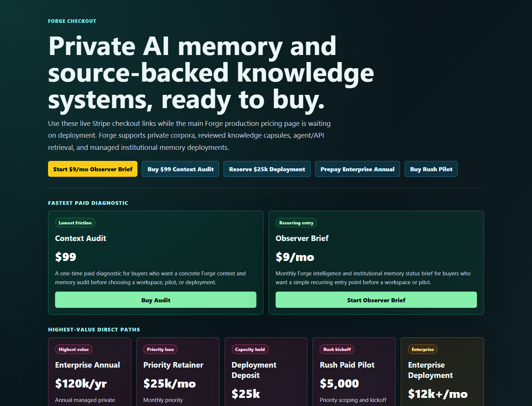Click the 'Lowest friction' badge
Screen dimensions: 532x406
click(x=75, y=223)
